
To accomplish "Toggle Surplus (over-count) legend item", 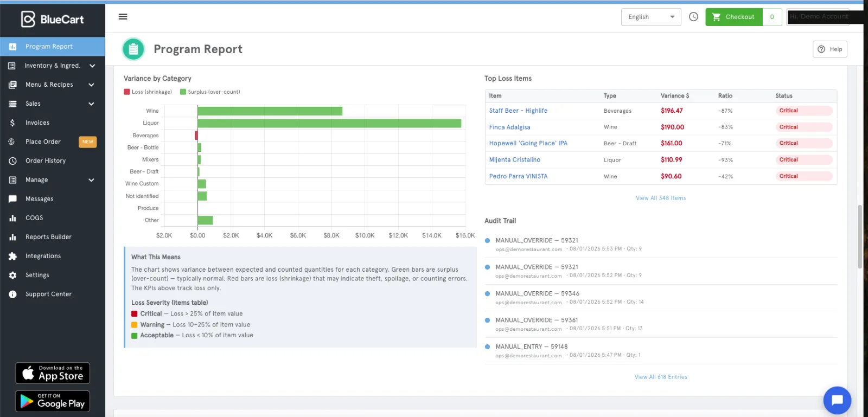I will tap(210, 92).
